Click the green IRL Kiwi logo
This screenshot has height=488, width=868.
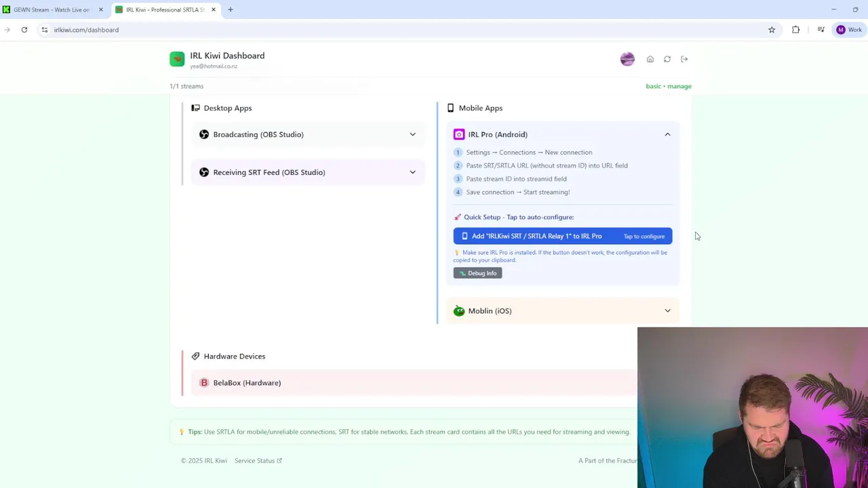click(177, 60)
